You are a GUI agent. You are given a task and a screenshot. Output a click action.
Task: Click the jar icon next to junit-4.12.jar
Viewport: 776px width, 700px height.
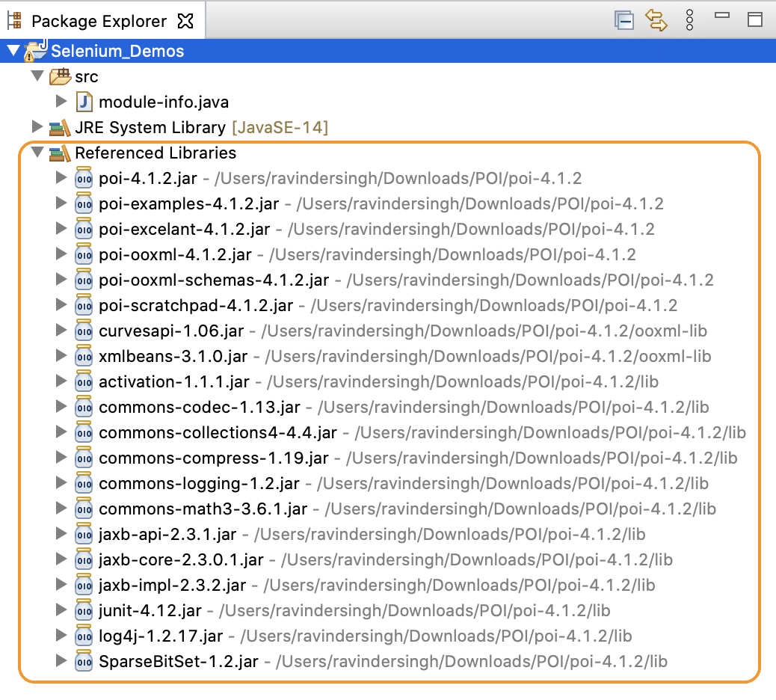coord(83,610)
